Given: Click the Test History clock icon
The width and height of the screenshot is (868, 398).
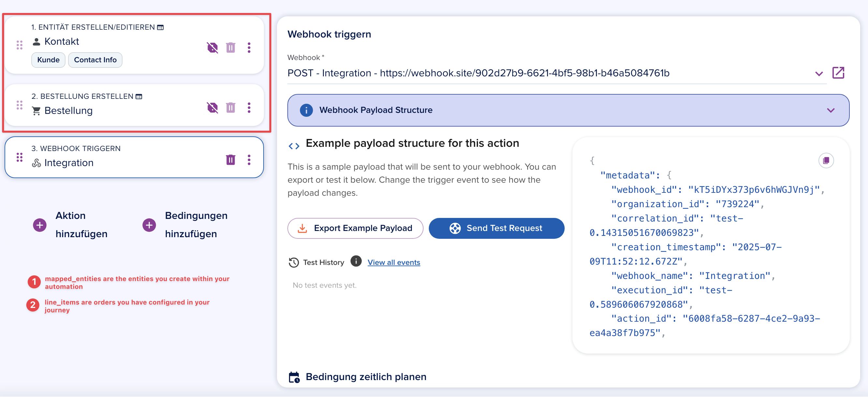Looking at the screenshot, I should click(x=294, y=263).
